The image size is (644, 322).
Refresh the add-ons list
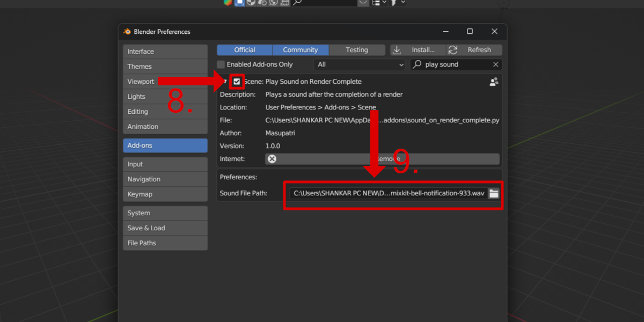pos(474,50)
